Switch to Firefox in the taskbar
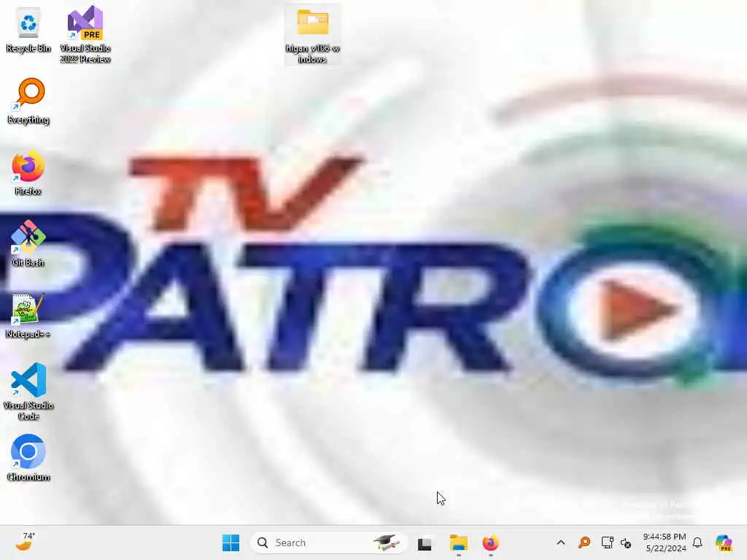The width and height of the screenshot is (747, 560). 491,542
